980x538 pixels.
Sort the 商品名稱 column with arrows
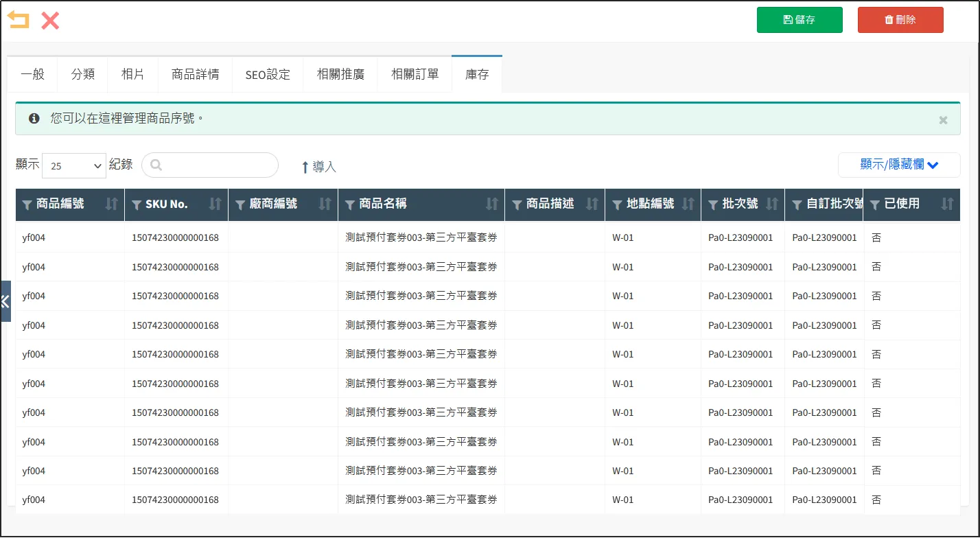click(491, 204)
